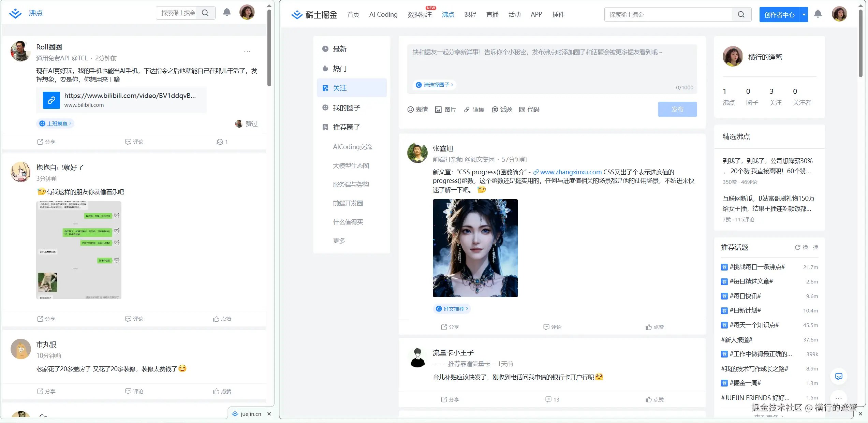The width and height of the screenshot is (868, 423).
Task: Click the share icon on 张鑫旭's post
Action: 444,327
